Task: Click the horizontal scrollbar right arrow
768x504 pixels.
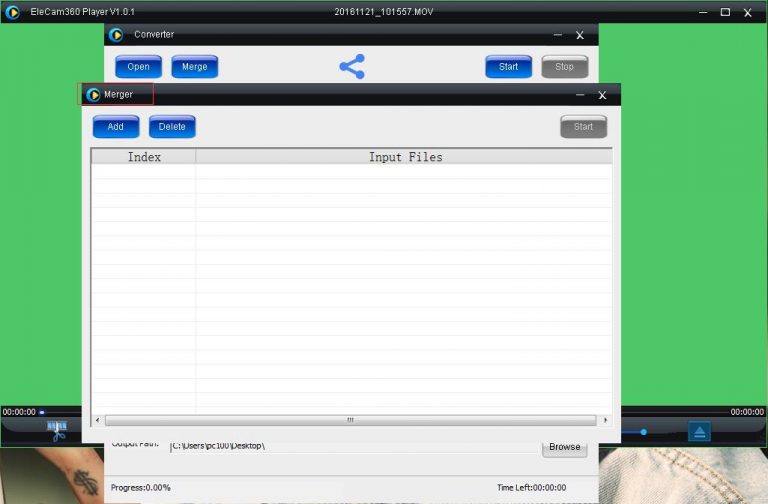Action: click(606, 420)
